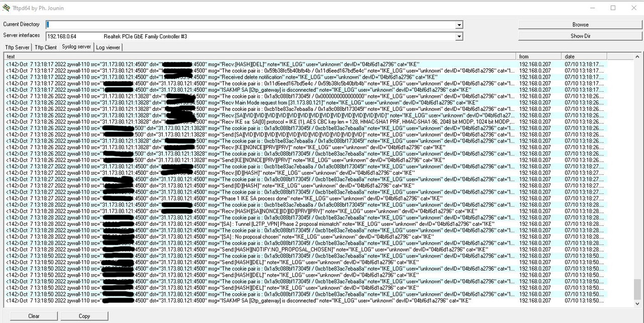Select the 192.168.0.64 Realtek server interface field
This screenshot has width=644, height=323.
[250, 36]
